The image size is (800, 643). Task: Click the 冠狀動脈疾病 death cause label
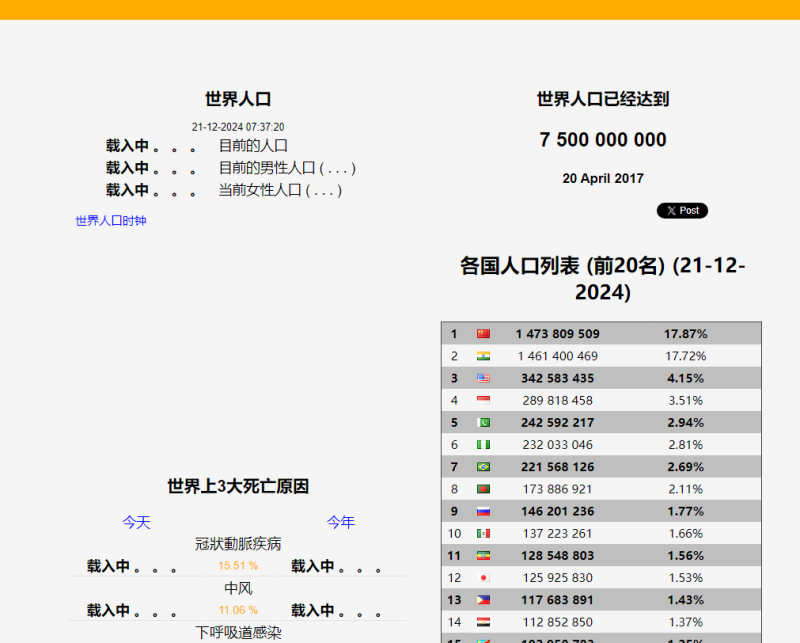[x=238, y=544]
